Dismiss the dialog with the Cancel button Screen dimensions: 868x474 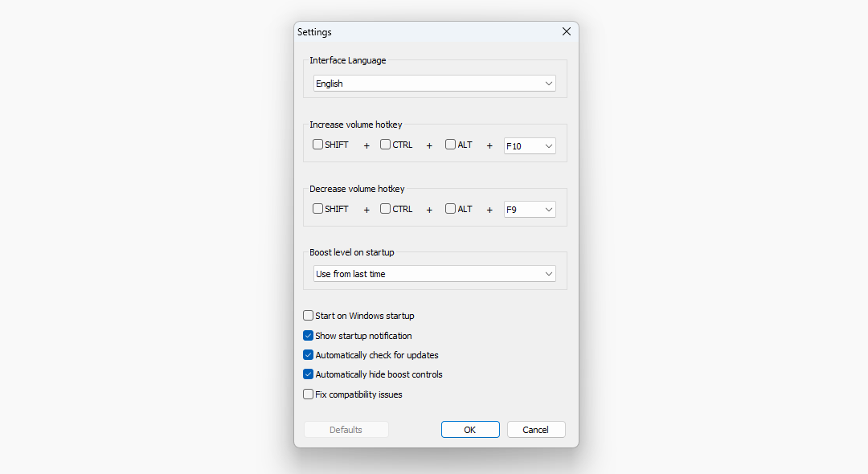coord(535,429)
